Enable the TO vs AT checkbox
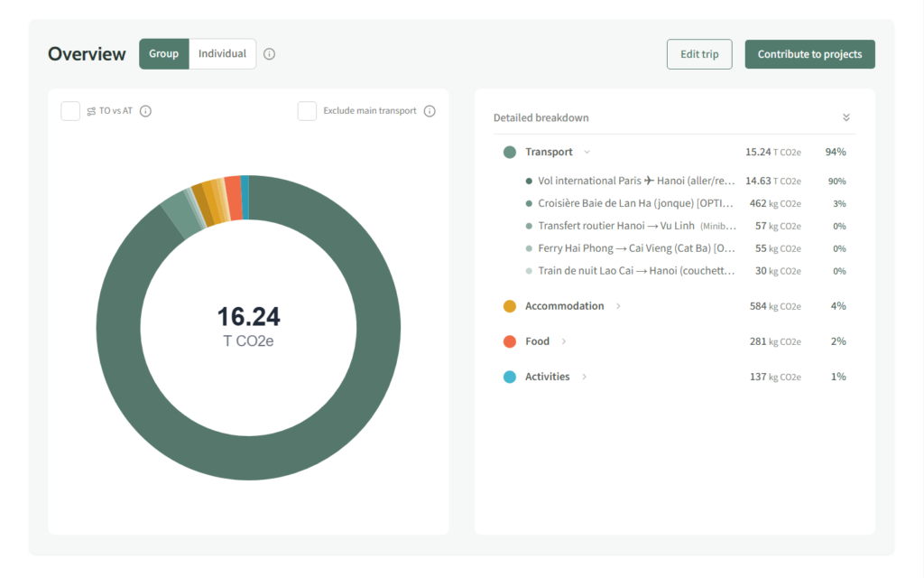 coord(70,111)
